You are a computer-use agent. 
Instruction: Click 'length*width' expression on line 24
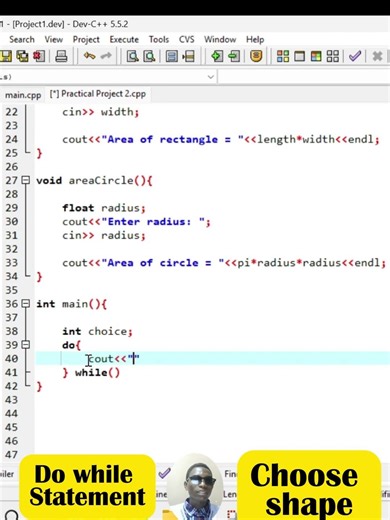296,139
